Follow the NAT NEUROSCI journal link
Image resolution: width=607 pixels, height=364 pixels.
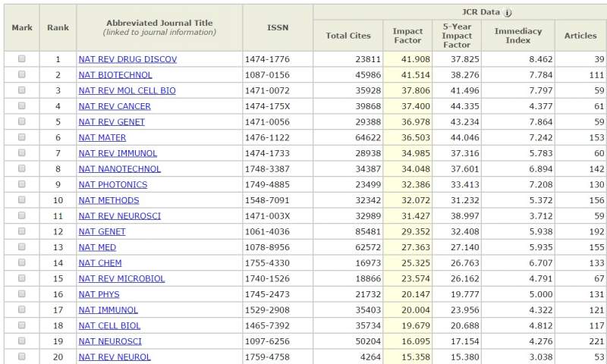point(110,341)
